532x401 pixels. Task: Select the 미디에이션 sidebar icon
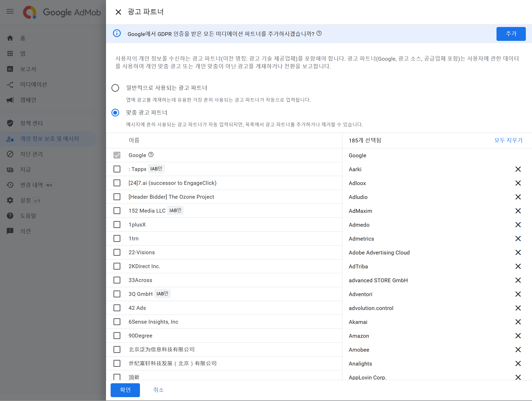tap(10, 85)
